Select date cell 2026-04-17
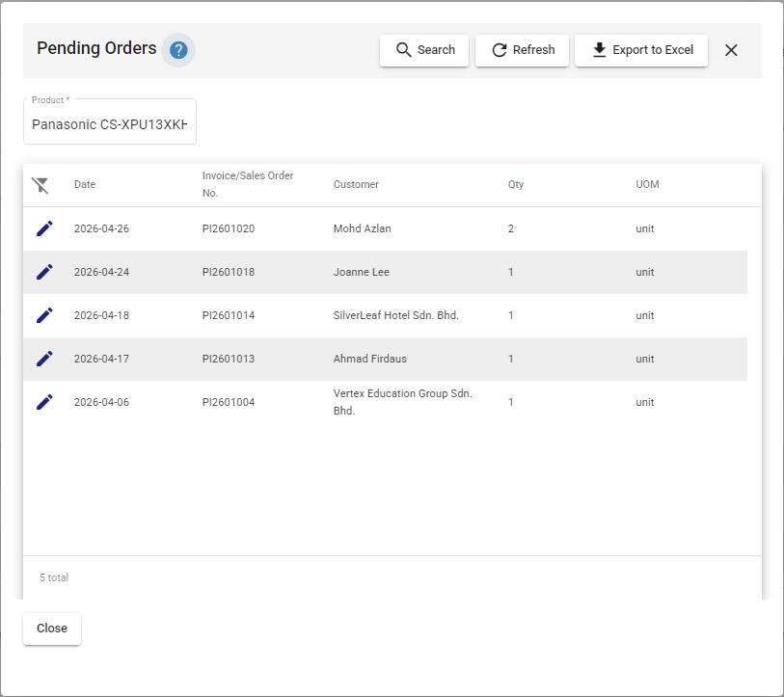 [x=101, y=359]
